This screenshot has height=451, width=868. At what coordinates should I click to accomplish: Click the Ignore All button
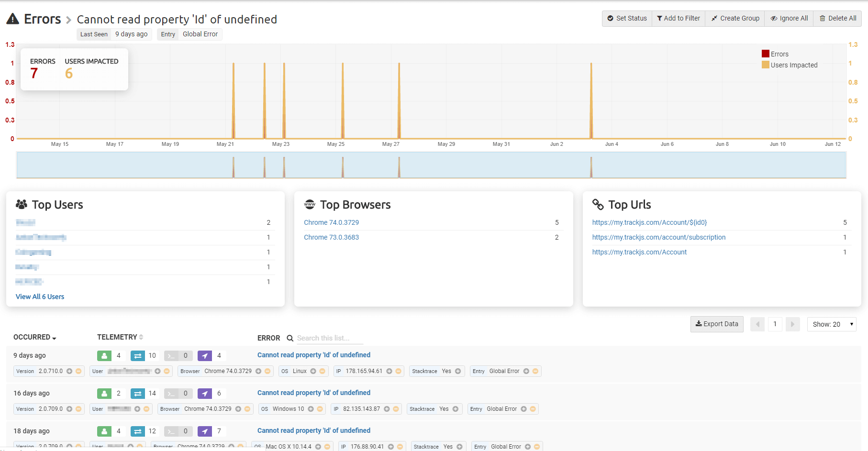(x=789, y=18)
